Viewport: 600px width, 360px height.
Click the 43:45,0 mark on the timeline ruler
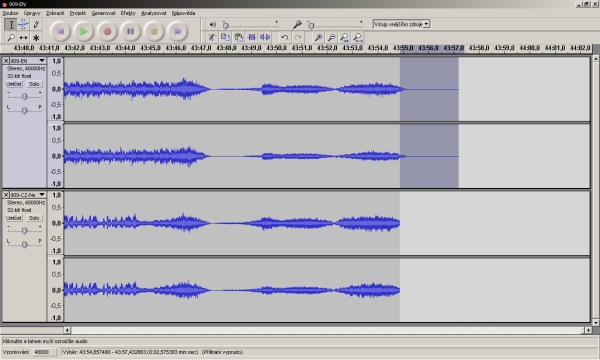pos(150,48)
